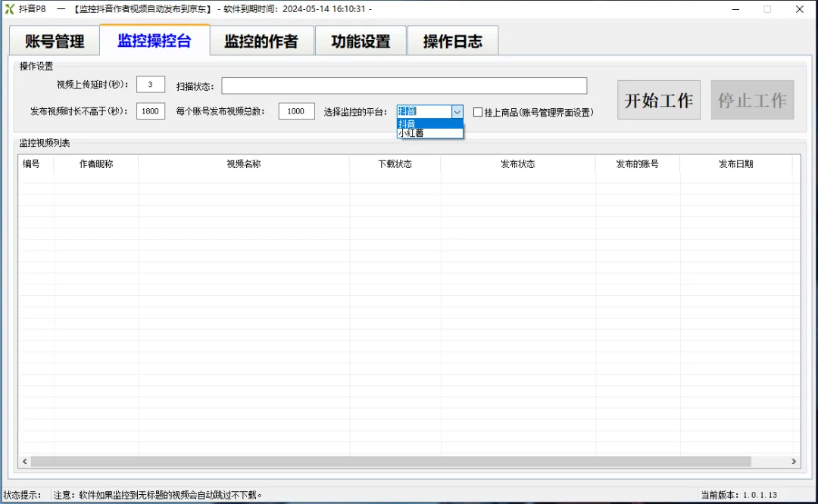Minimize the 抖音P8 window
This screenshot has height=504, width=818.
point(735,9)
